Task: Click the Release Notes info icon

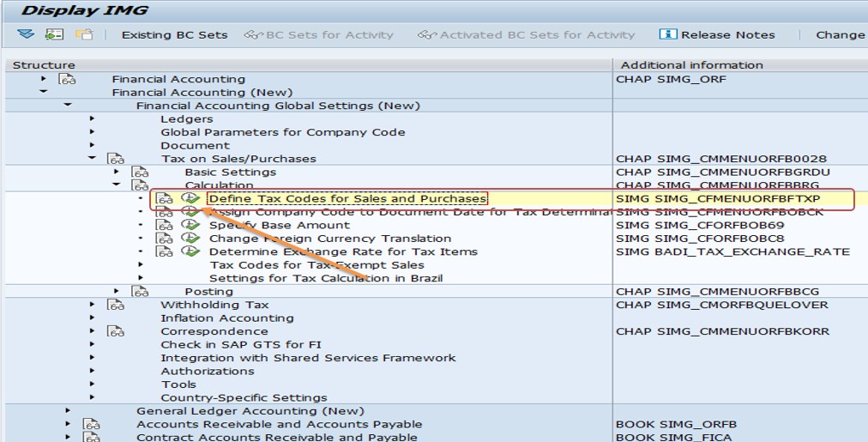Action: pyautogui.click(x=667, y=34)
